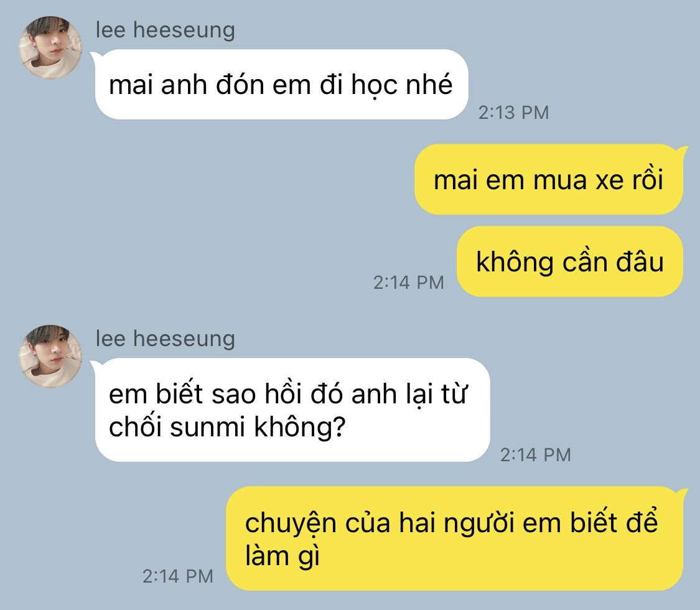Click 2:14 PM timestamp beside 'không cần đâu'
Image resolution: width=700 pixels, height=610 pixels.
(x=408, y=282)
